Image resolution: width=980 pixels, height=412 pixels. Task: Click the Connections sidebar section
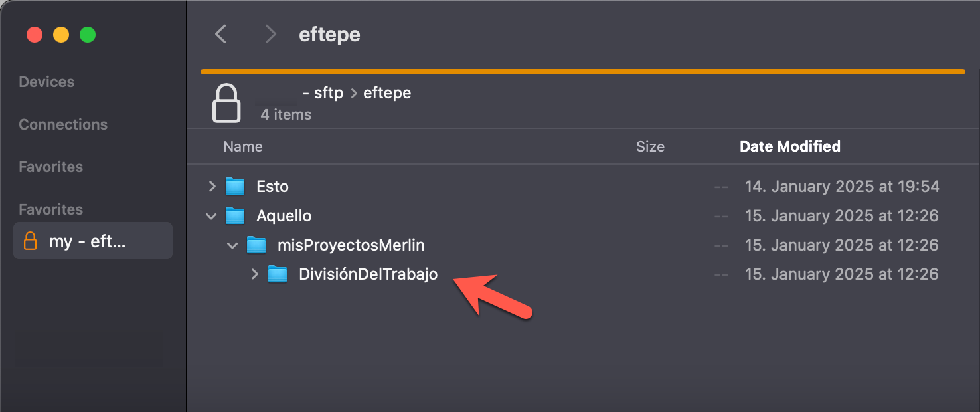coord(63,124)
